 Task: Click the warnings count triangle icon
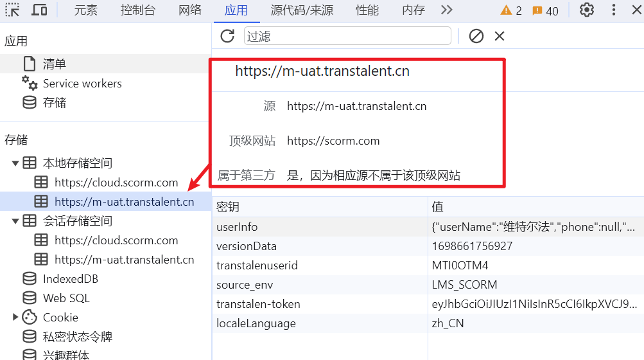pos(506,10)
